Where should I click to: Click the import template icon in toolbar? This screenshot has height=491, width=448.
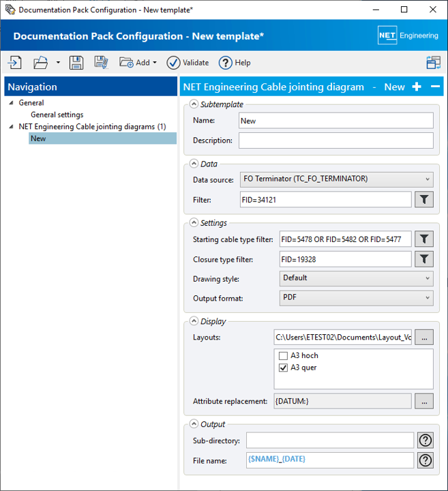(x=15, y=63)
